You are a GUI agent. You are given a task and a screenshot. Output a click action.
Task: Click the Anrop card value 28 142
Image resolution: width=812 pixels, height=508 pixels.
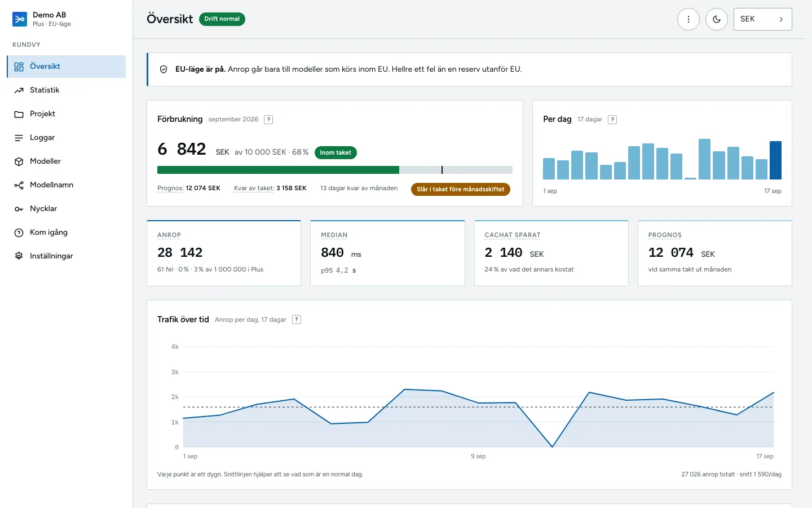(x=180, y=252)
